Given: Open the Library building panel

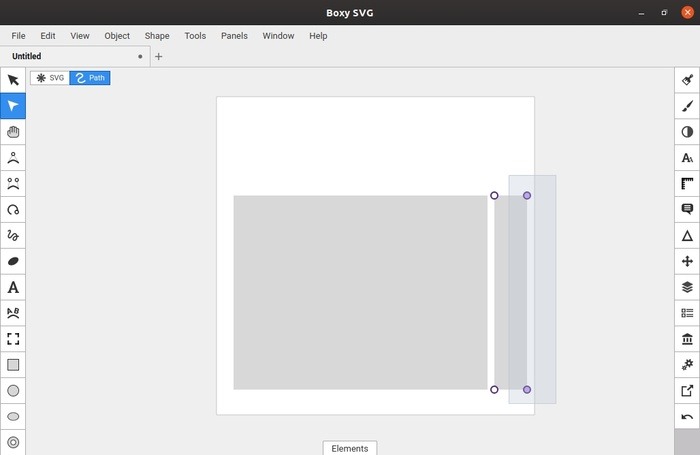Looking at the screenshot, I should pyautogui.click(x=687, y=339).
